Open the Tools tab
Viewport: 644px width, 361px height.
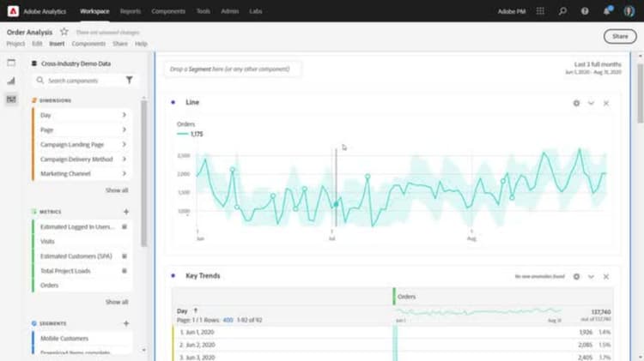pyautogui.click(x=204, y=11)
